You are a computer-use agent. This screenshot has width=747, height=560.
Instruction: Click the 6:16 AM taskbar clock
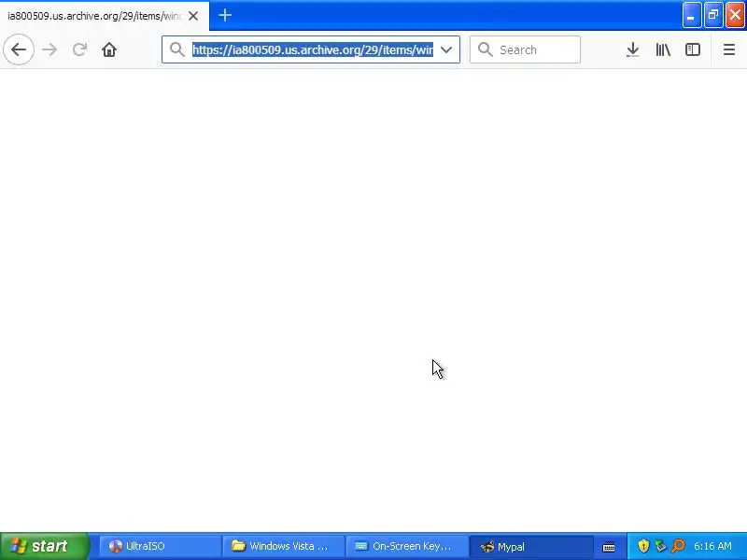click(x=712, y=546)
